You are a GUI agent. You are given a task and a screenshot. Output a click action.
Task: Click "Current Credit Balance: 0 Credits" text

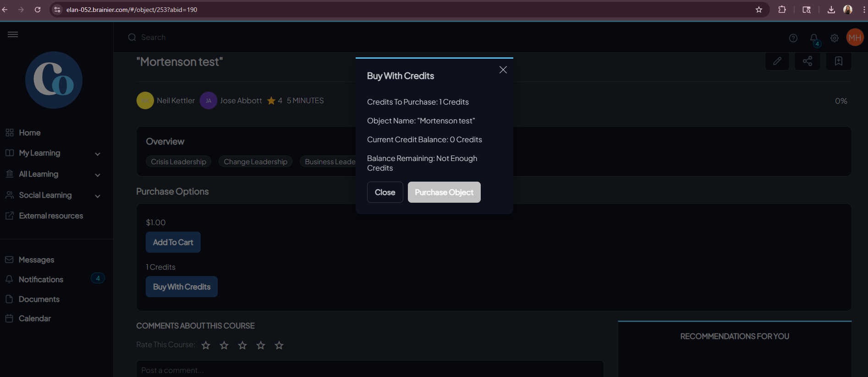point(424,139)
